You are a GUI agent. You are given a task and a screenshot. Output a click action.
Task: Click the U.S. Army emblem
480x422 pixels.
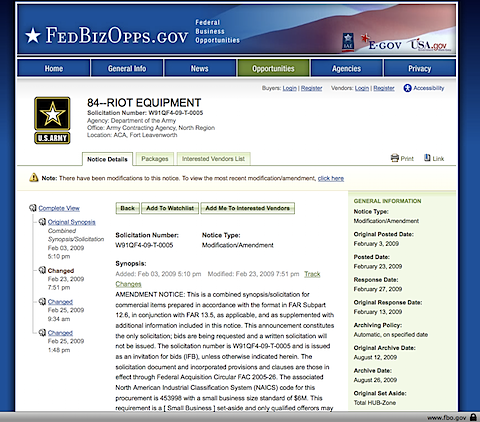click(x=52, y=120)
